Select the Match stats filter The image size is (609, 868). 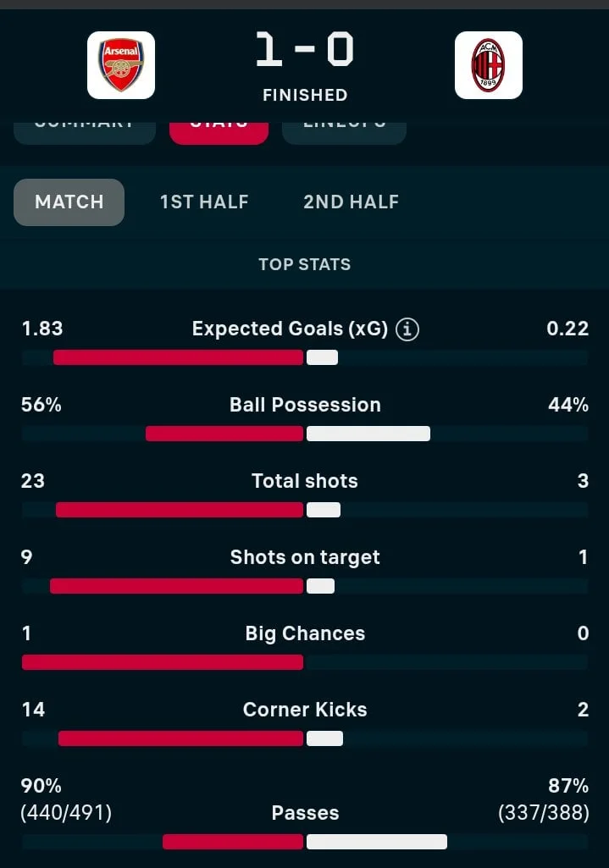(x=69, y=202)
